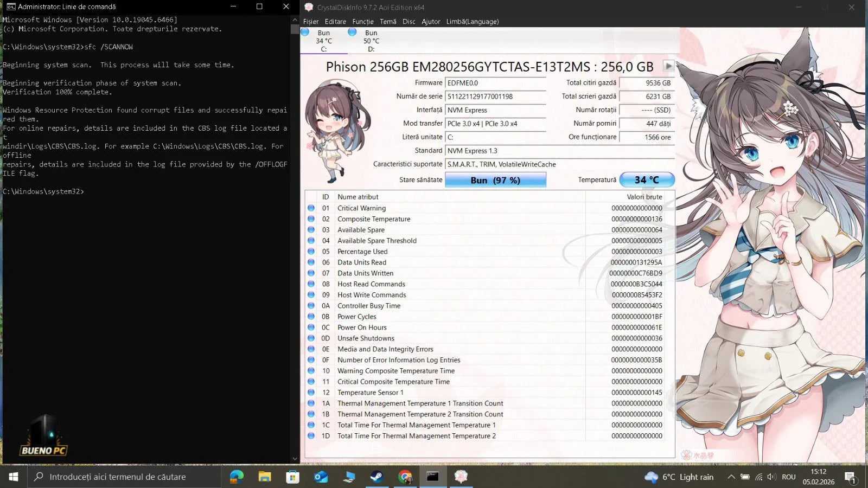Select Critical Composite Temperature Time row
The image size is (868, 488).
click(x=485, y=382)
